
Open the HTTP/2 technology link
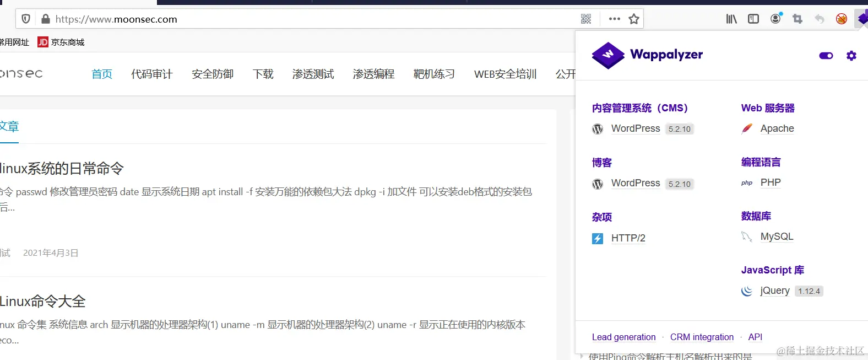pos(628,238)
